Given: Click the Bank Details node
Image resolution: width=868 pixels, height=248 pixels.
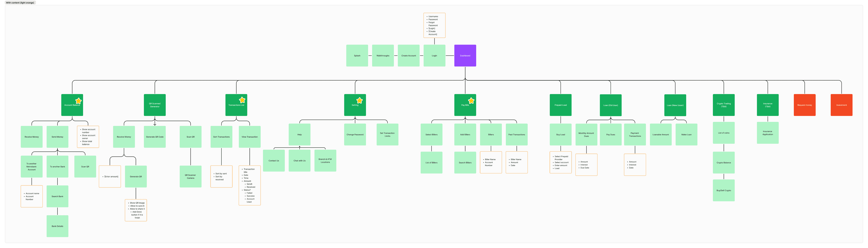Looking at the screenshot, I should 57,226.
